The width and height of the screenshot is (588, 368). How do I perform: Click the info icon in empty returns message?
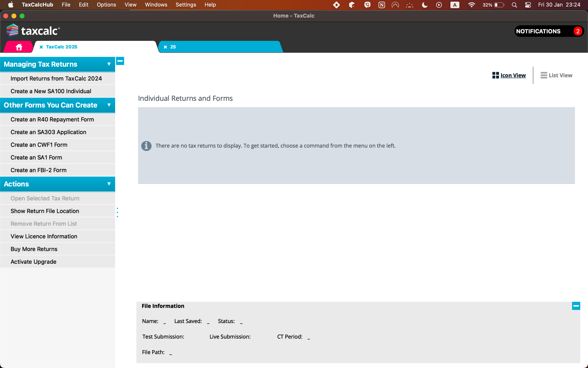(x=146, y=146)
